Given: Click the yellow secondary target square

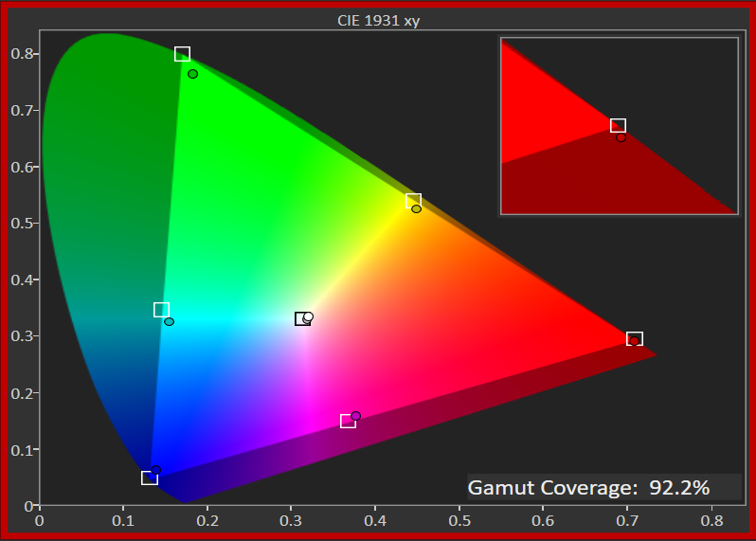Looking at the screenshot, I should (413, 201).
